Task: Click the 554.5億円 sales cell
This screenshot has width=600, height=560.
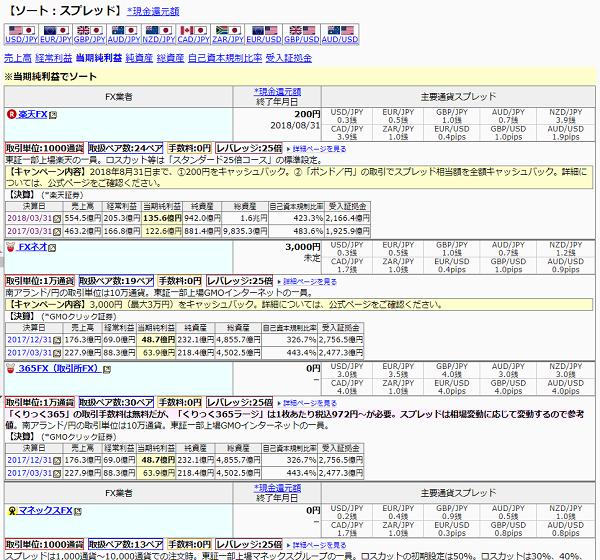Action: (x=82, y=218)
